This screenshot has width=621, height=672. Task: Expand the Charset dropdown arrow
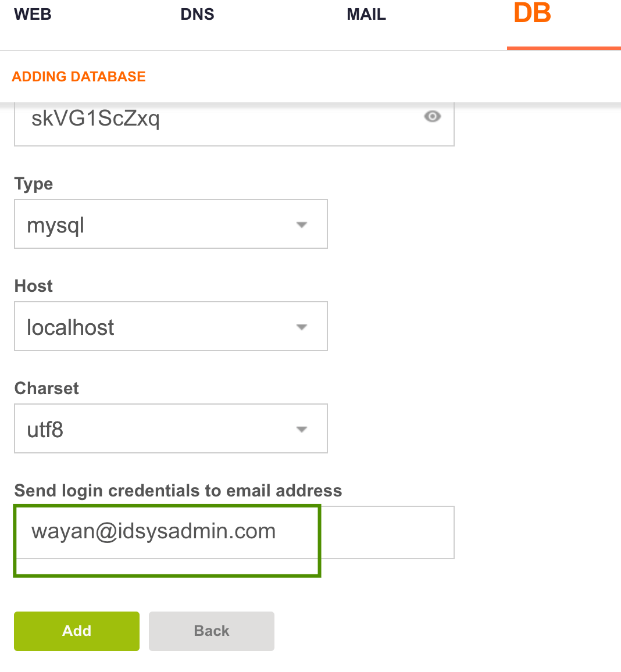(x=302, y=430)
